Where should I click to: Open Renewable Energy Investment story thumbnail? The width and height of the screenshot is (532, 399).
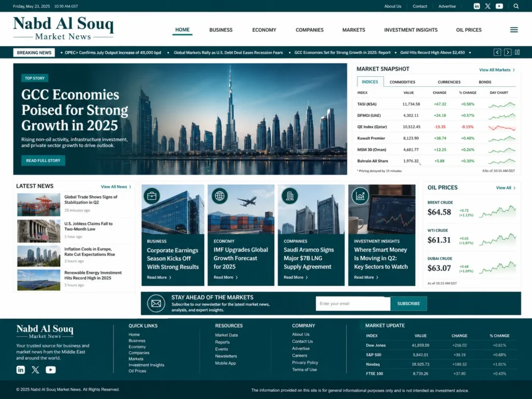click(x=38, y=280)
